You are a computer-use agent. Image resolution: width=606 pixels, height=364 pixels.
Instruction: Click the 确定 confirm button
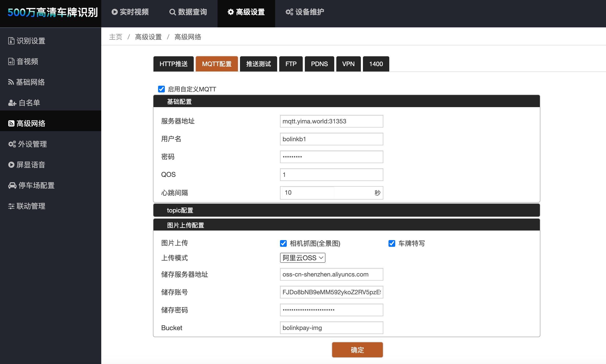click(357, 350)
